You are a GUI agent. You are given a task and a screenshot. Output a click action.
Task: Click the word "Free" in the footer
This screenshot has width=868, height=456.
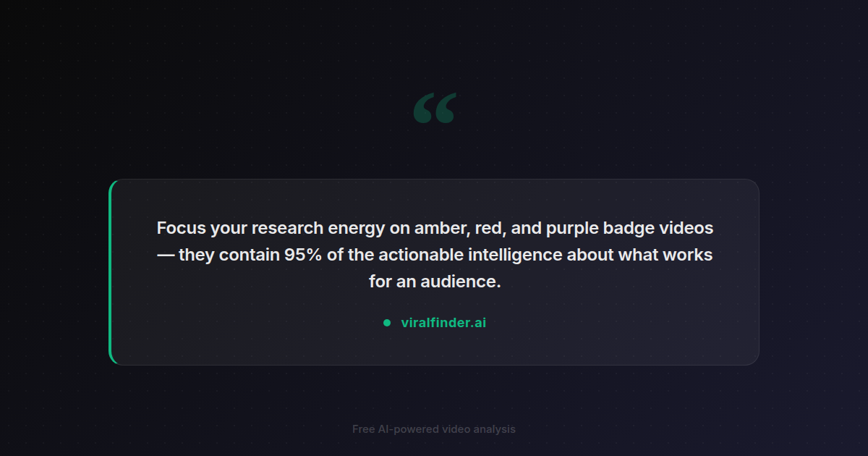click(x=363, y=429)
